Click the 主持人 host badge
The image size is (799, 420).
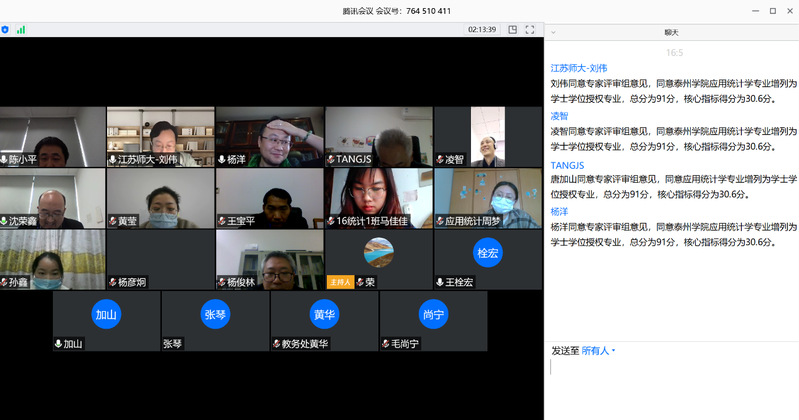point(339,283)
